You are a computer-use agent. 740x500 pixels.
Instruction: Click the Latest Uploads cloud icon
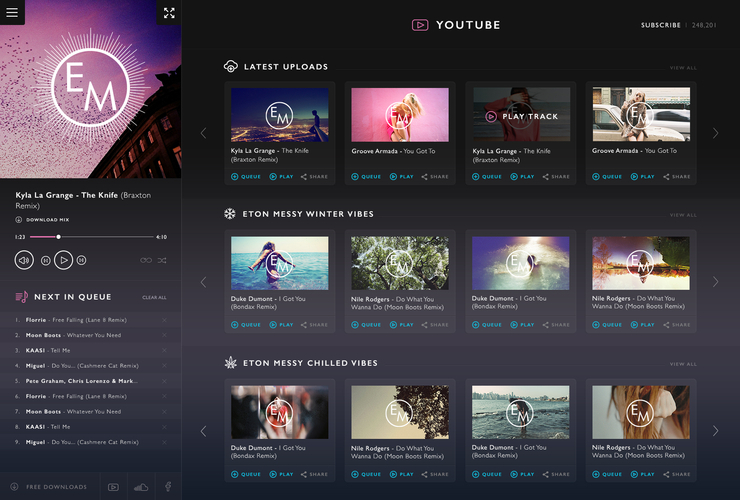coord(230,66)
